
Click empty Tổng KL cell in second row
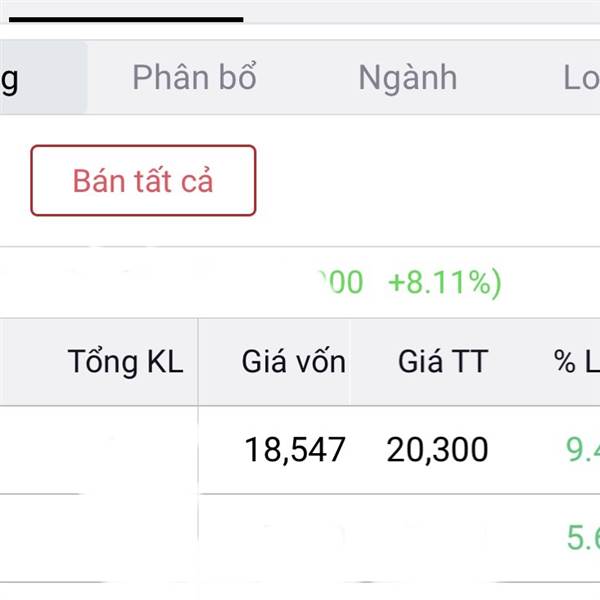click(99, 538)
